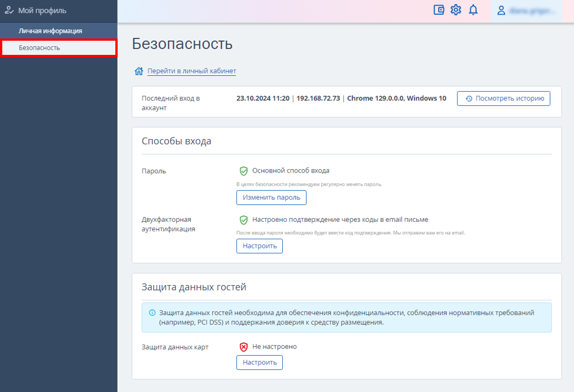574x392 pixels.
Task: Click the hint about confirmation code by email
Action: (x=351, y=233)
